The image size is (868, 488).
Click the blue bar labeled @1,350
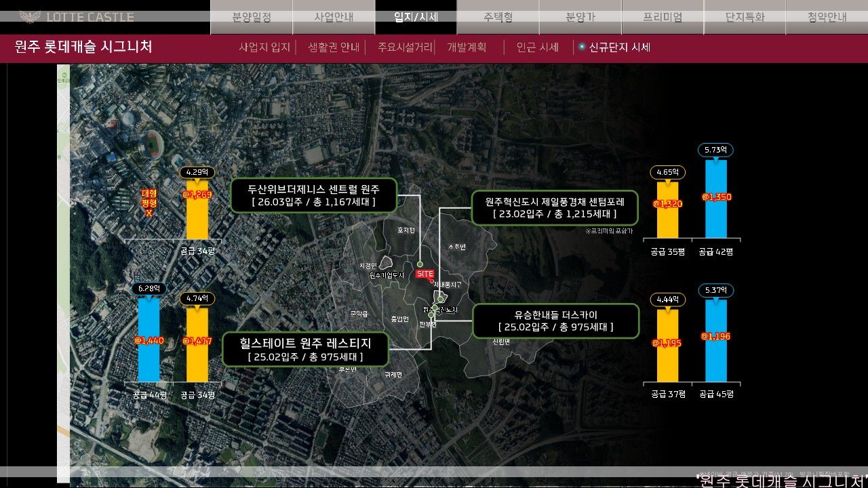coord(715,199)
